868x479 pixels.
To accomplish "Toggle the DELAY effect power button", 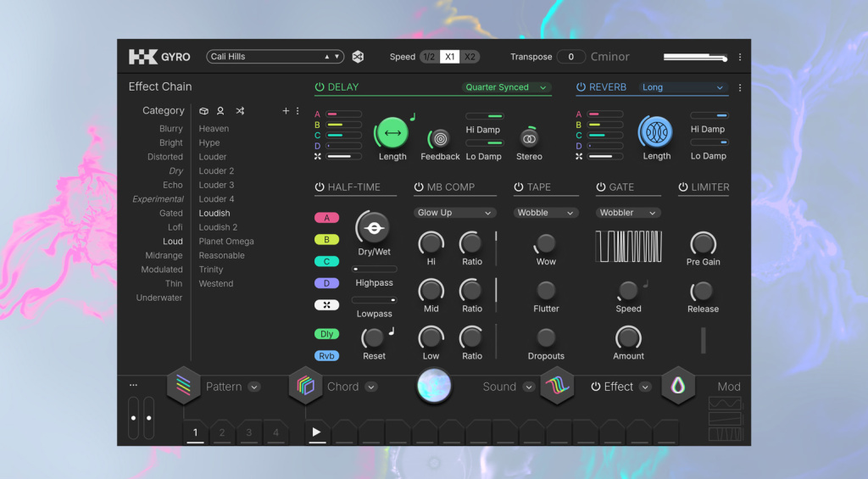I will [x=320, y=87].
